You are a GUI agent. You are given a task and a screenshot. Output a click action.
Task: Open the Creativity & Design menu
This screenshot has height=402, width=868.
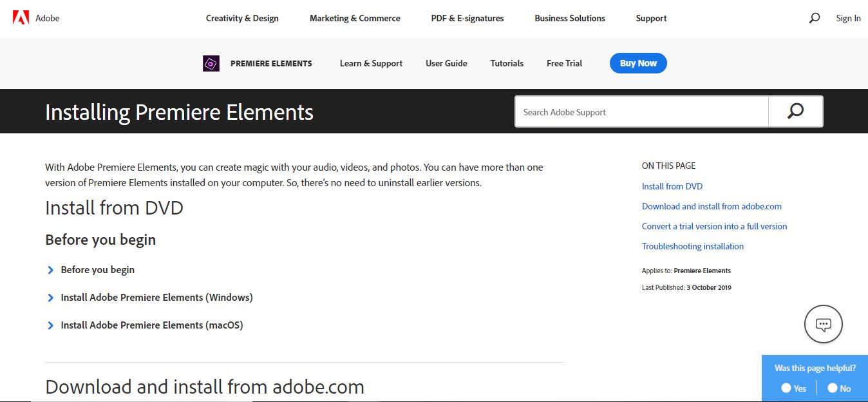(241, 18)
